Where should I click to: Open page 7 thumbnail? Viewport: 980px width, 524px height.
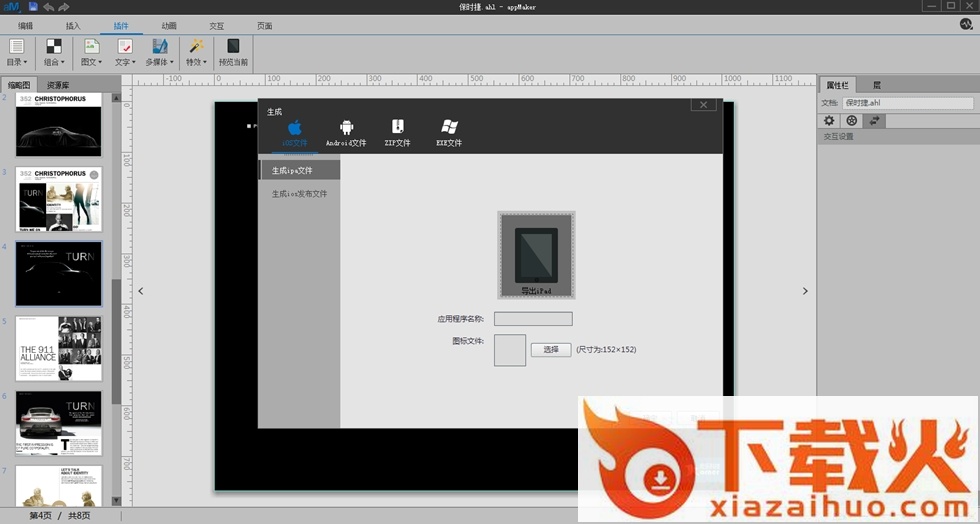click(59, 486)
